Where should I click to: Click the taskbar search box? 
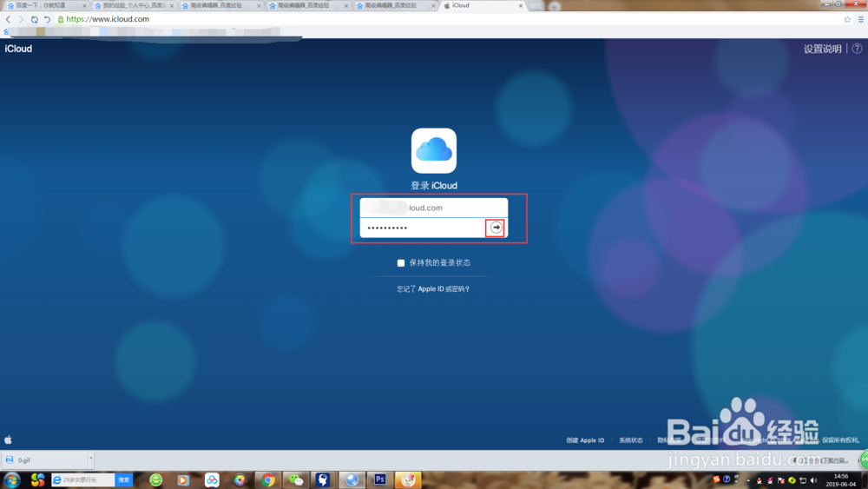click(84, 479)
